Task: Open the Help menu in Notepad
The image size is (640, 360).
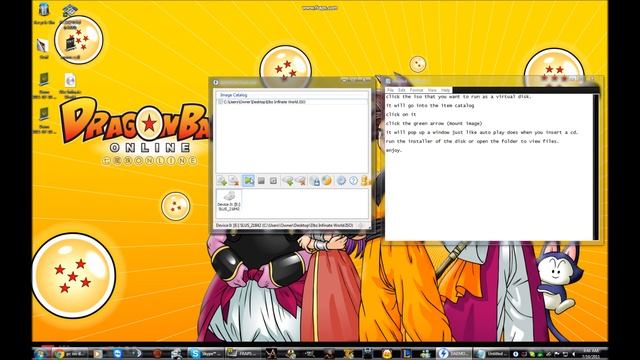Action: (x=445, y=90)
